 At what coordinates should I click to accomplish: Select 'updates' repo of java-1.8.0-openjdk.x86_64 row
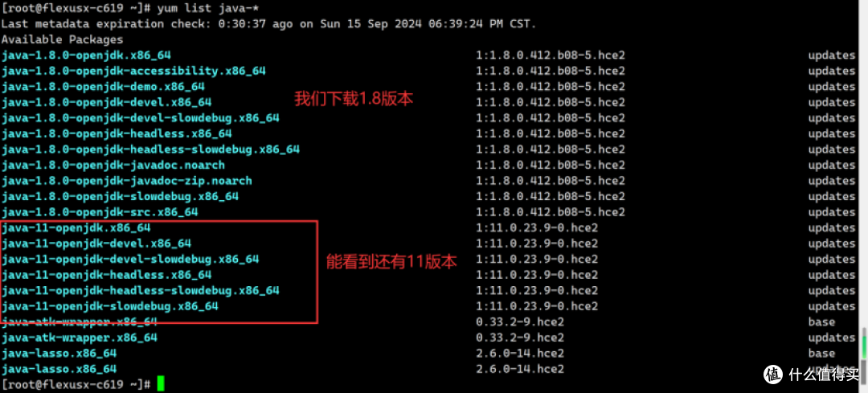[x=832, y=55]
